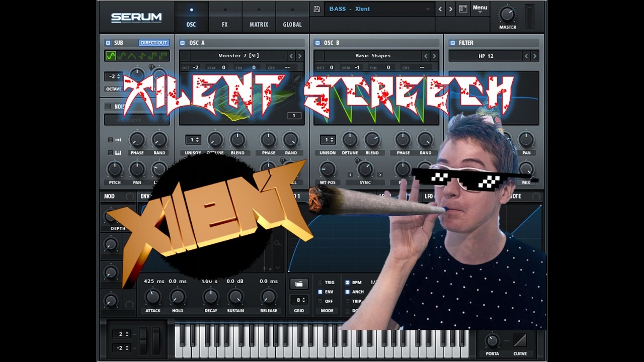Toggle the FILTER enable box
The height and width of the screenshot is (362, 644).
click(452, 43)
